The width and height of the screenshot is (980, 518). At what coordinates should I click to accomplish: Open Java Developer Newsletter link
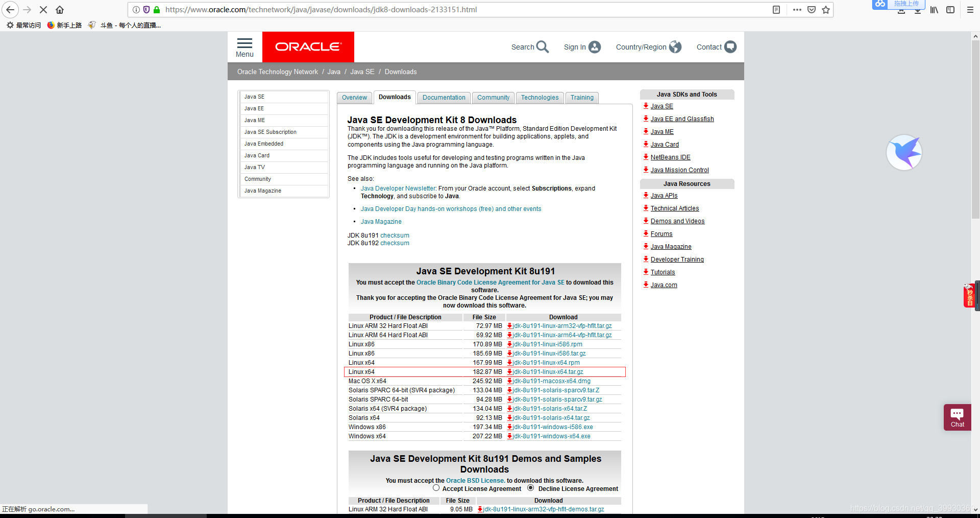click(398, 189)
